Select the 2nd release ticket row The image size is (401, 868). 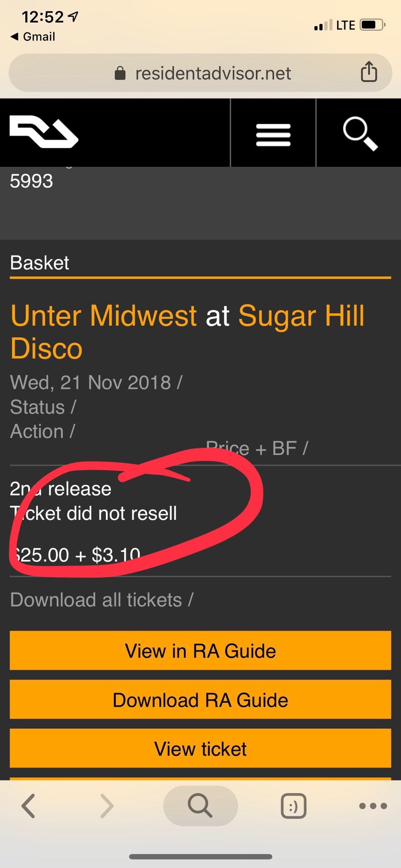[x=200, y=521]
